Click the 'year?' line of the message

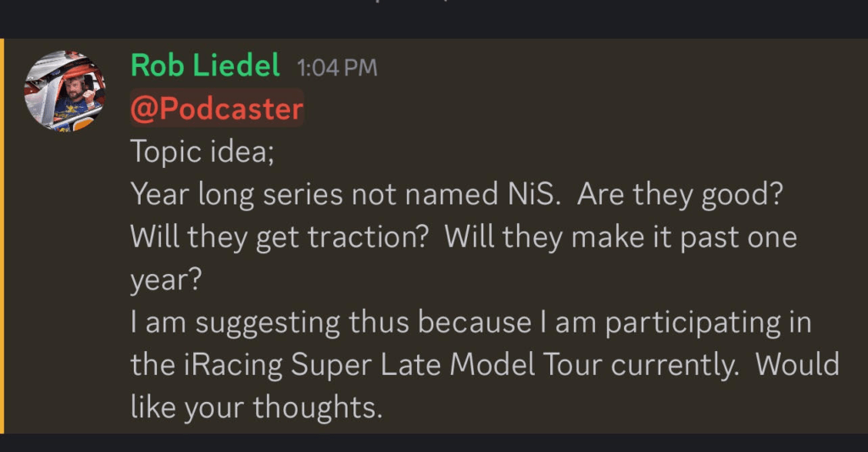[166, 280]
